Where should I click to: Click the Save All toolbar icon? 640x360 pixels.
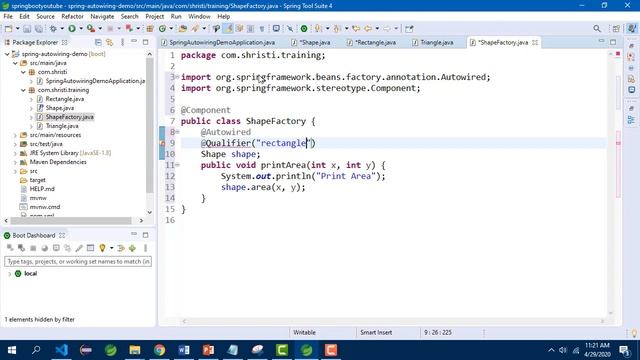39,29
